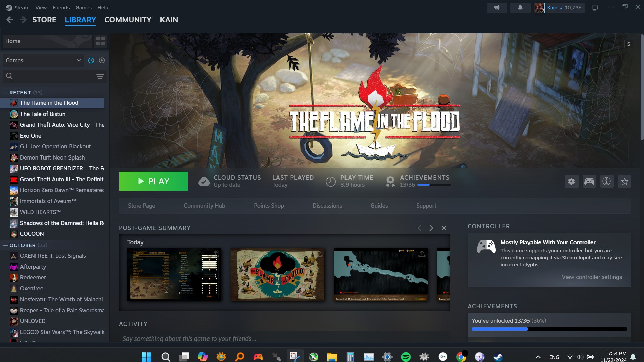
Task: Click the library page vertical scrollbar
Action: pos(642,87)
